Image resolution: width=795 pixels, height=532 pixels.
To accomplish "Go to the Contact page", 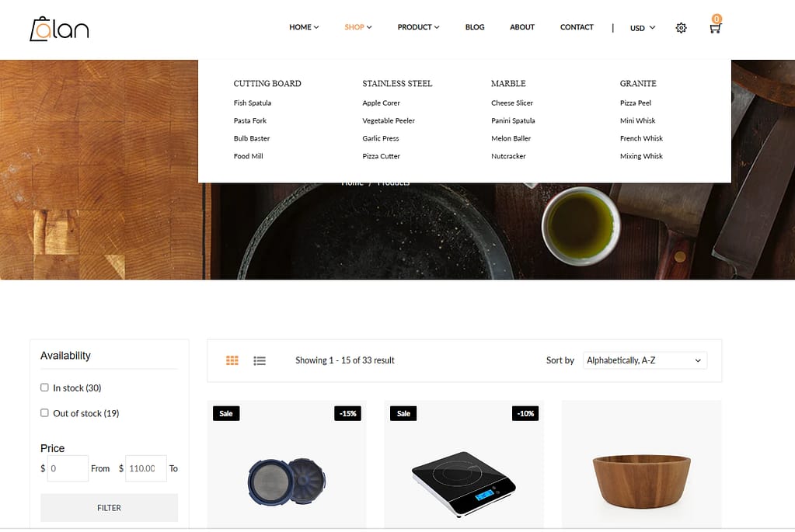I will coord(577,27).
